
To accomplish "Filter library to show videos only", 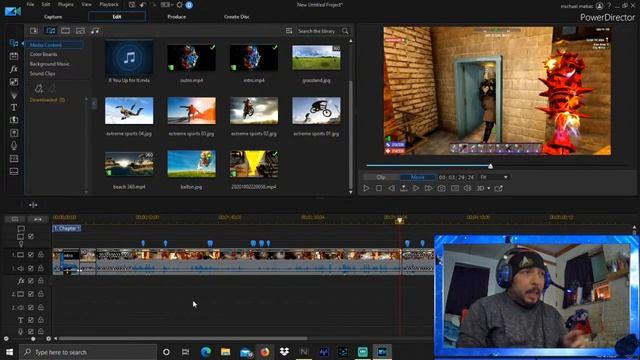I will (x=65, y=31).
